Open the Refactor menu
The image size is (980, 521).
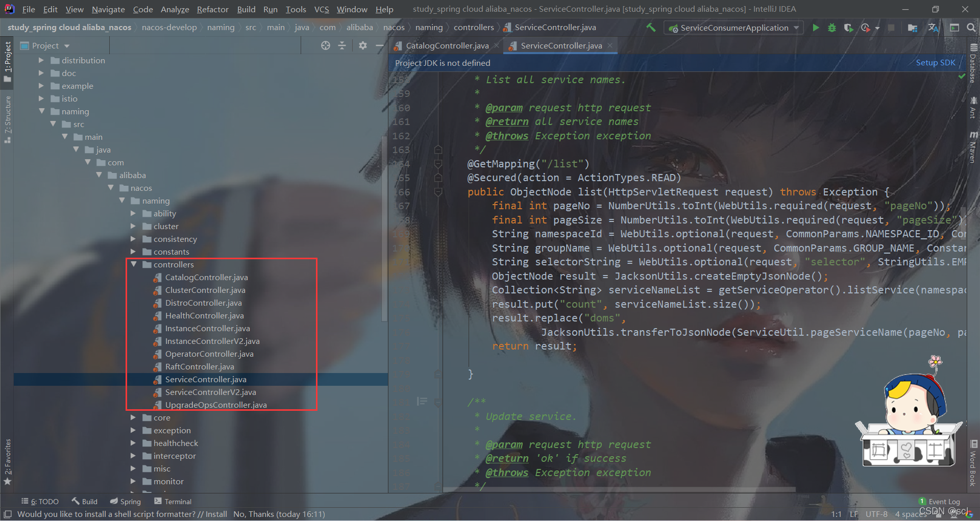pyautogui.click(x=212, y=9)
